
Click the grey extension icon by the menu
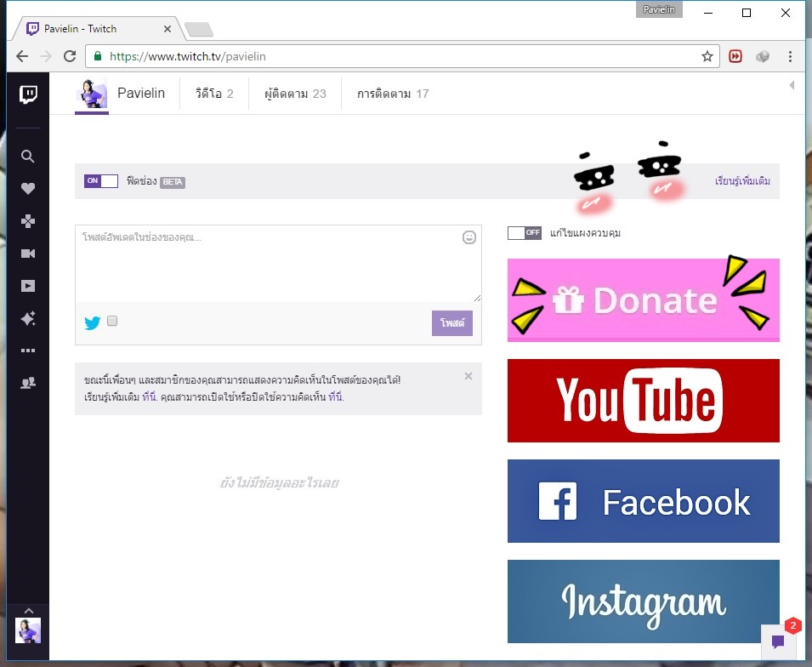pyautogui.click(x=763, y=56)
